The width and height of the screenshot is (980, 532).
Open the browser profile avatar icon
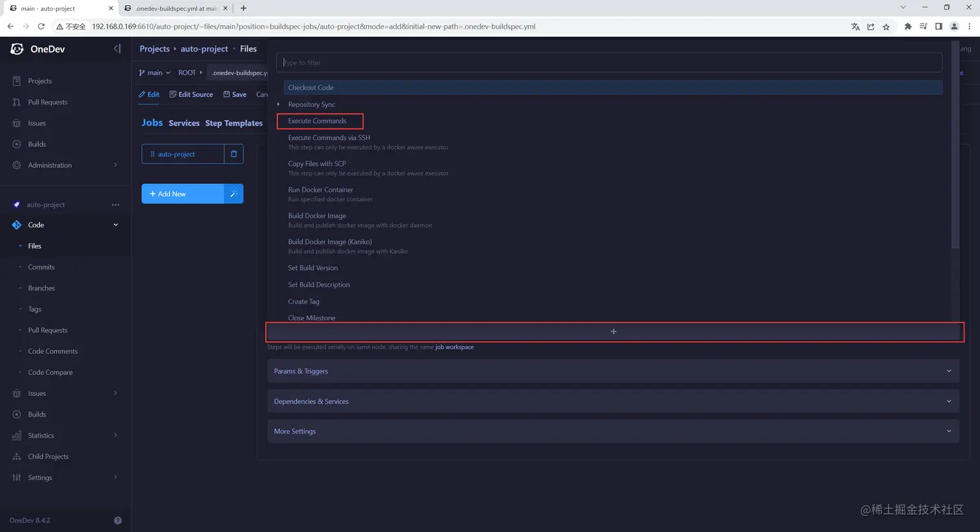point(954,27)
